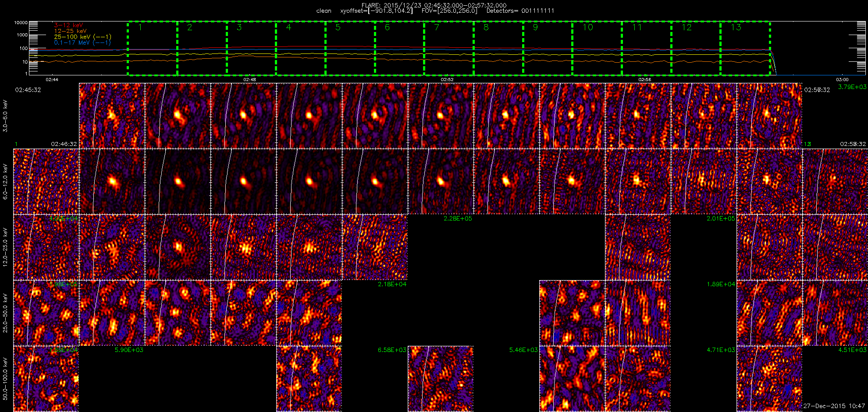Click the '25.0-50.0 keV' row label
Image resolution: width=868 pixels, height=412 pixels.
coord(5,313)
